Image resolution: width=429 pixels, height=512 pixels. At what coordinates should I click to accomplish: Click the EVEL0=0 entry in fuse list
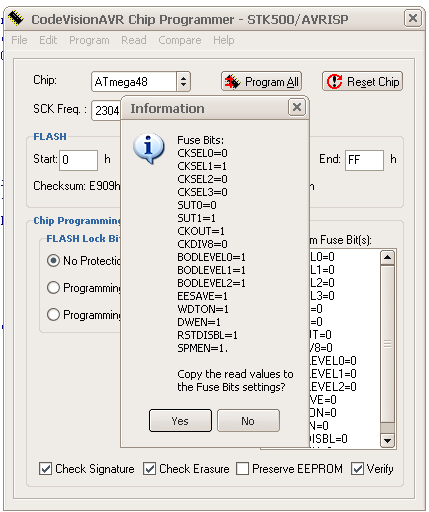coord(333,360)
